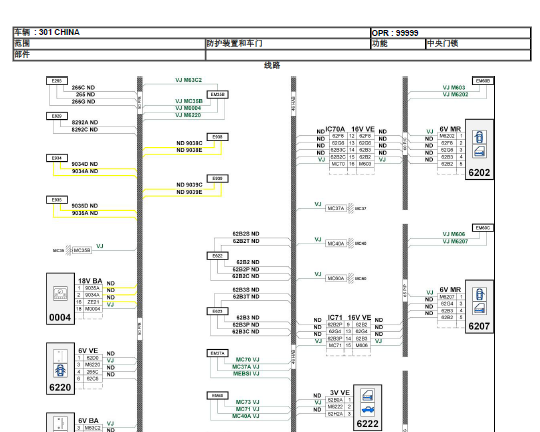Screen dimensions: 540x432
Task: Click the wire label 8292A ND
Action: click(x=85, y=122)
